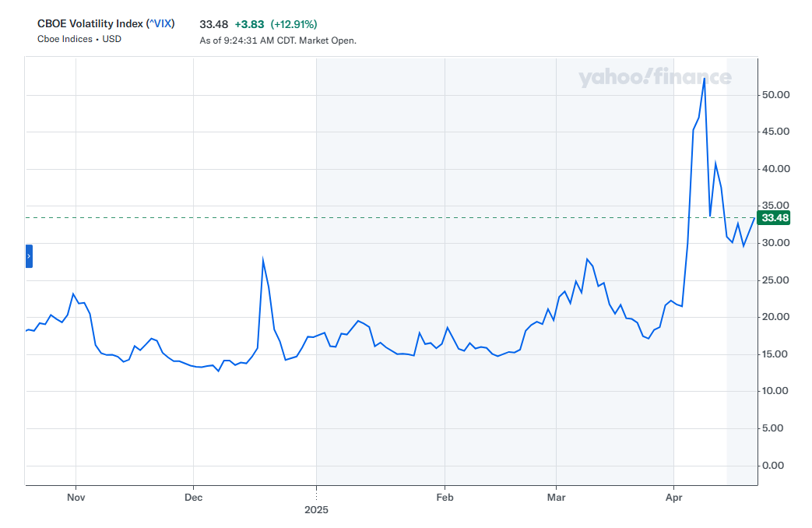The image size is (812, 528).
Task: Click the 30.00 price axis label
Action: coord(775,243)
